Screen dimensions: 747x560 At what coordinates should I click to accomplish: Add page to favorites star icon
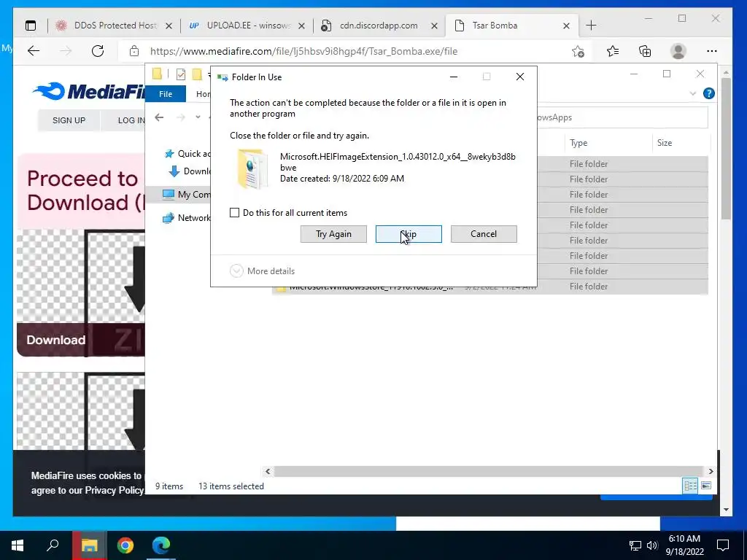click(578, 52)
